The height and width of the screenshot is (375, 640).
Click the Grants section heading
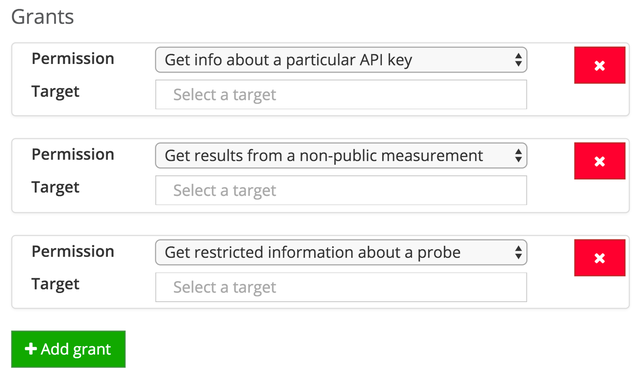pyautogui.click(x=42, y=17)
